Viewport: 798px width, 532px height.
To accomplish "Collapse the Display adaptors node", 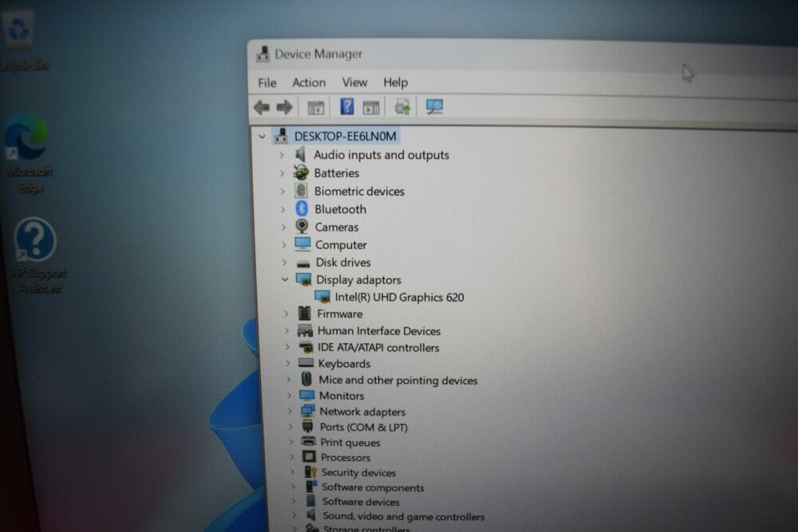I will [285, 279].
